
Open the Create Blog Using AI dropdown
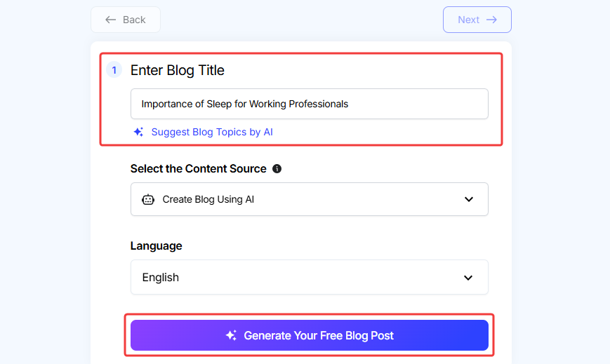[309, 199]
